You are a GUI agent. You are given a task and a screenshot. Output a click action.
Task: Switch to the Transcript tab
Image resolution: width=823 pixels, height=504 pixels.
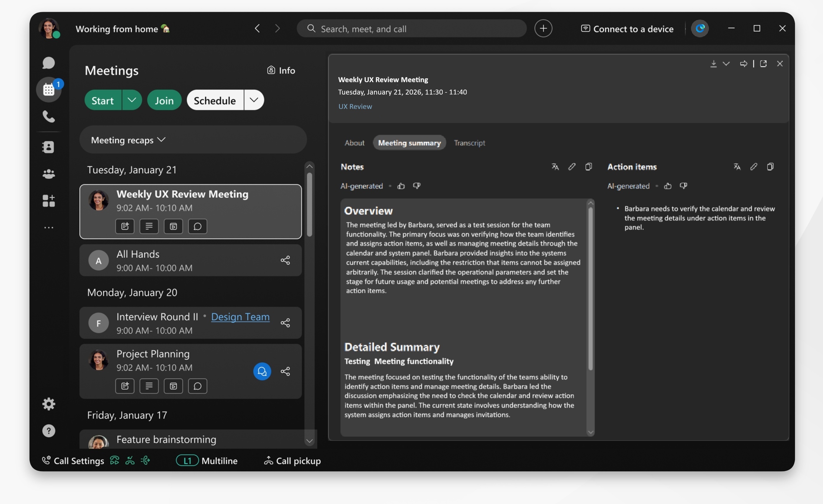[x=469, y=143]
